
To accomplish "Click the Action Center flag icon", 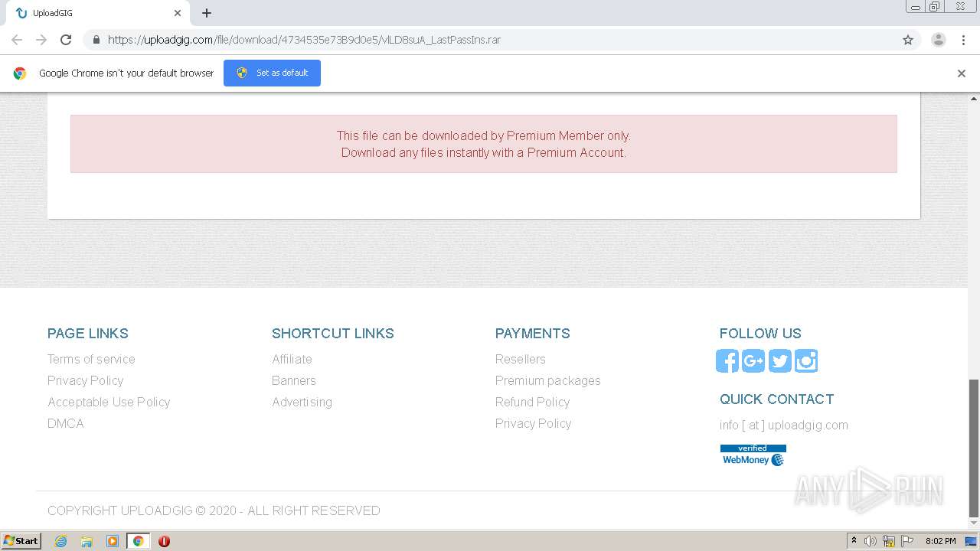I will [x=907, y=541].
